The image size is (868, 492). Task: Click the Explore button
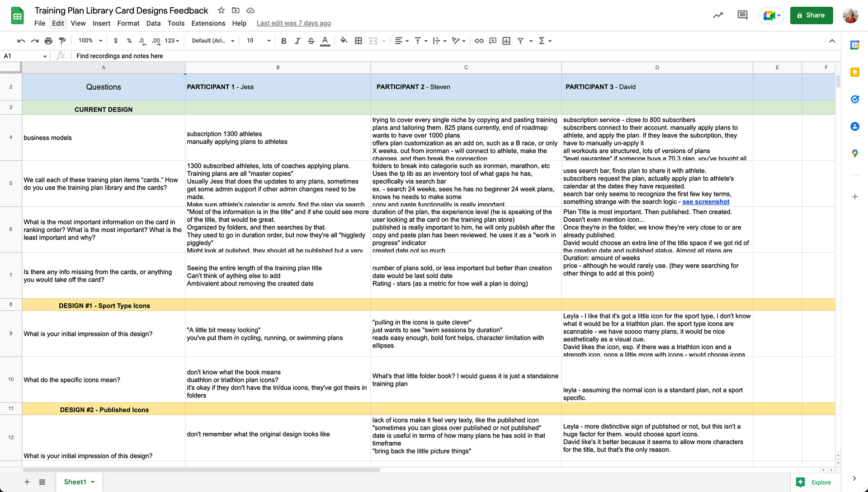pyautogui.click(x=816, y=483)
